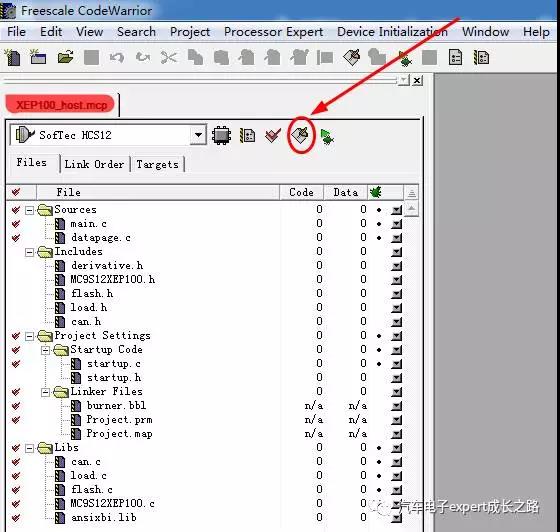Toggle the touch checkmark for main.c
The height and width of the screenshot is (532, 560).
coord(16,224)
